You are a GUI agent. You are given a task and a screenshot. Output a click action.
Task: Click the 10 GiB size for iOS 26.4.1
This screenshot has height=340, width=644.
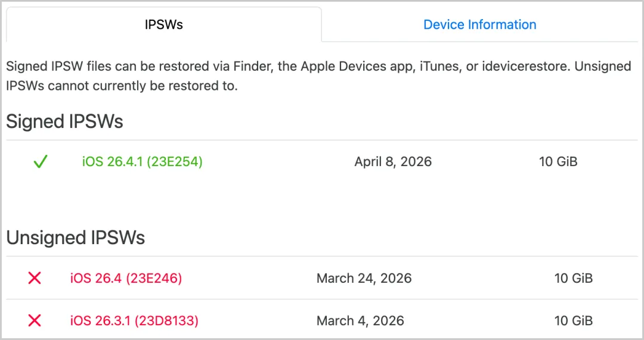[x=558, y=161]
